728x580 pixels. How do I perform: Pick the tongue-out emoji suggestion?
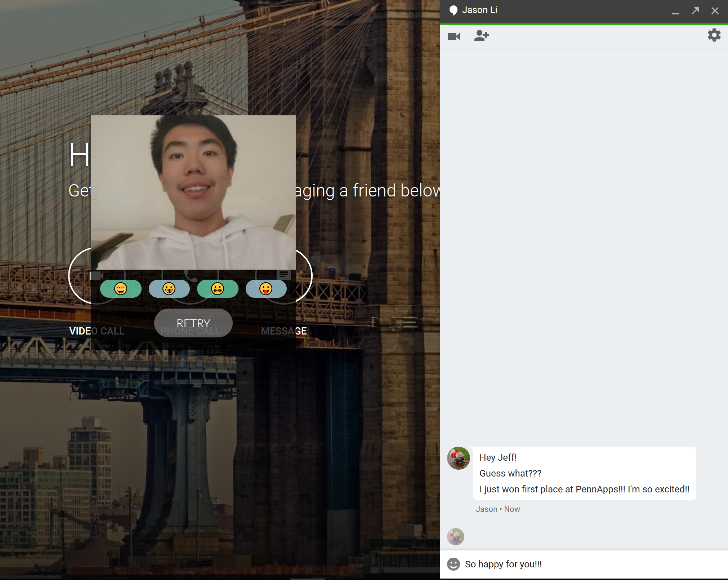tap(266, 289)
